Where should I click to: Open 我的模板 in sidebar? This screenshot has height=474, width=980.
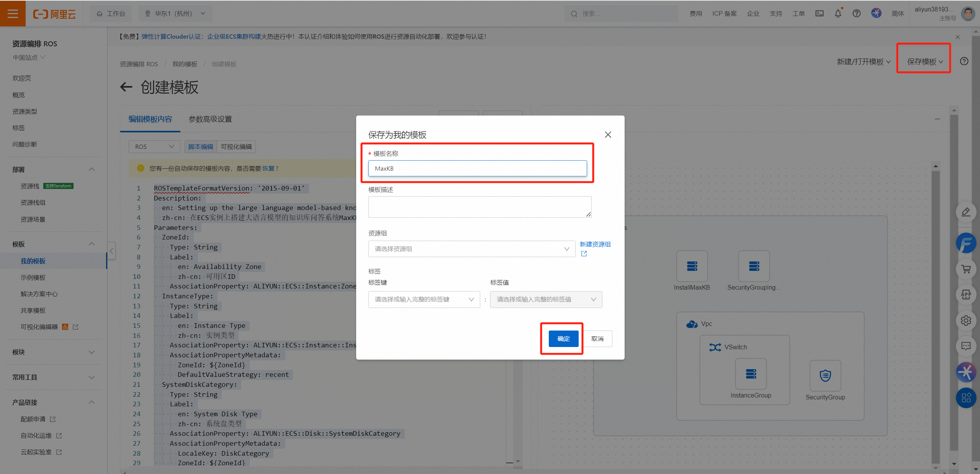tap(33, 261)
